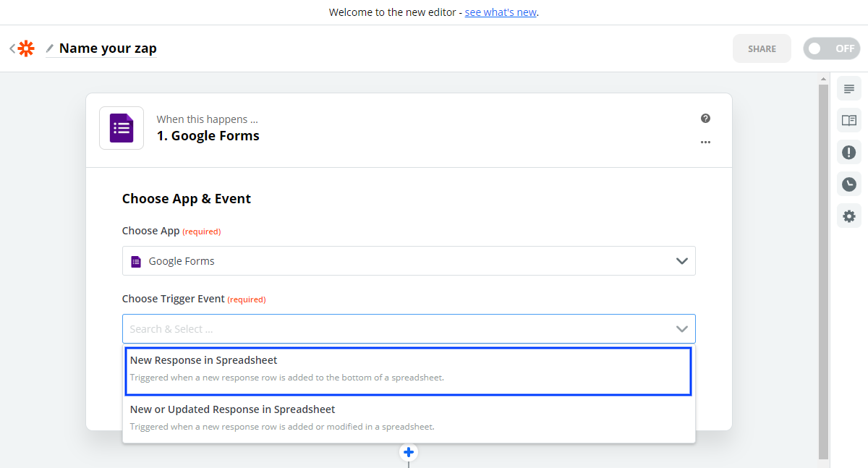Click the Zapier logo icon
Viewport: 868px width, 468px height.
pos(26,48)
